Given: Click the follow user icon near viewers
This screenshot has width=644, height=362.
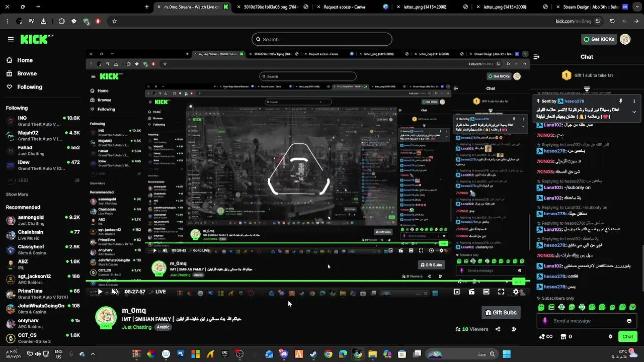Looking at the screenshot, I should [514, 329].
